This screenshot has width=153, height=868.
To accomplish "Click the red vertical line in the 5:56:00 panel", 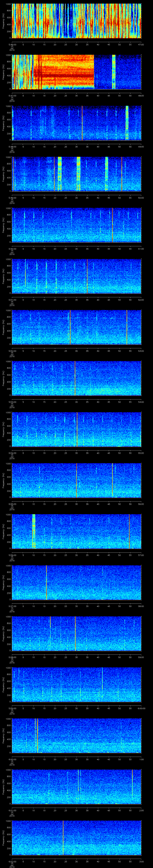I will pos(129,531).
